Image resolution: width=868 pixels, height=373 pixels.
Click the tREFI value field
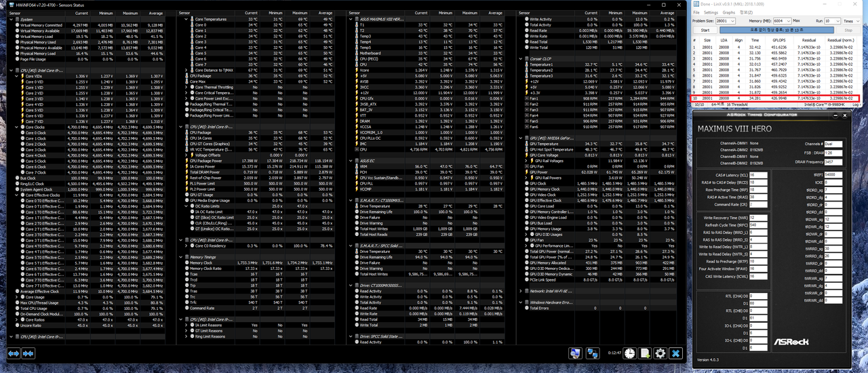(x=833, y=174)
